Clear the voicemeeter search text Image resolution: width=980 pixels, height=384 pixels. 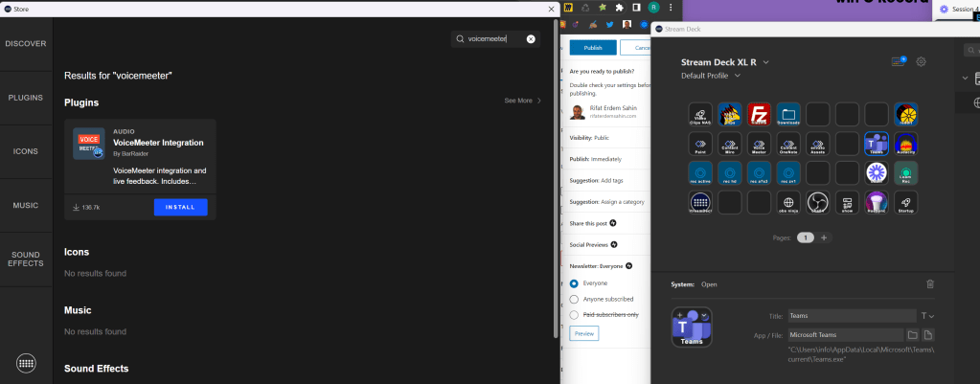[531, 38]
